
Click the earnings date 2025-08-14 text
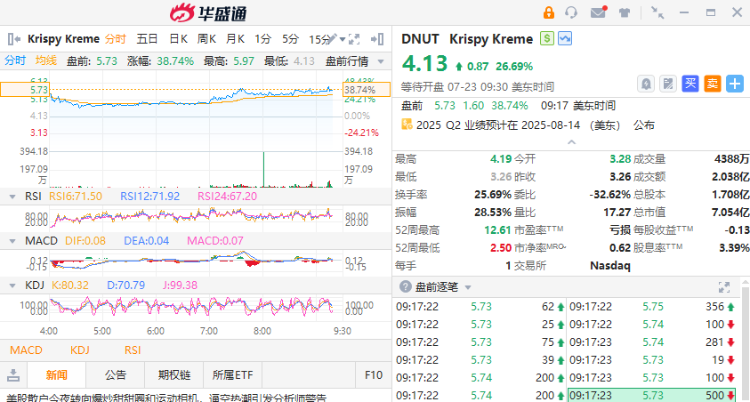pyautogui.click(x=550, y=125)
